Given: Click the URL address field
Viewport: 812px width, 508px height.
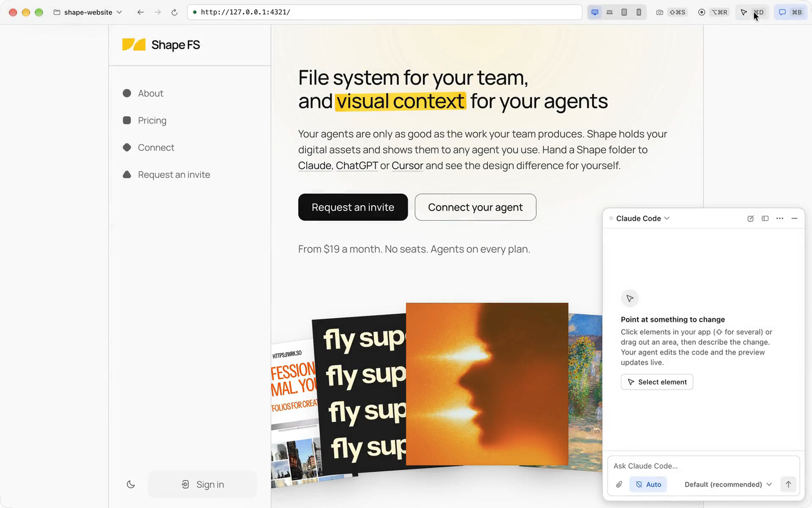Looking at the screenshot, I should click(x=385, y=12).
